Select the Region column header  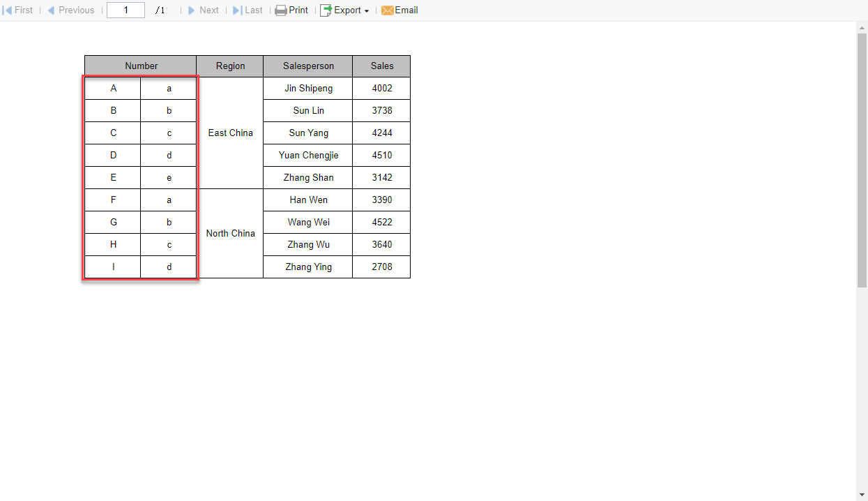coord(230,66)
